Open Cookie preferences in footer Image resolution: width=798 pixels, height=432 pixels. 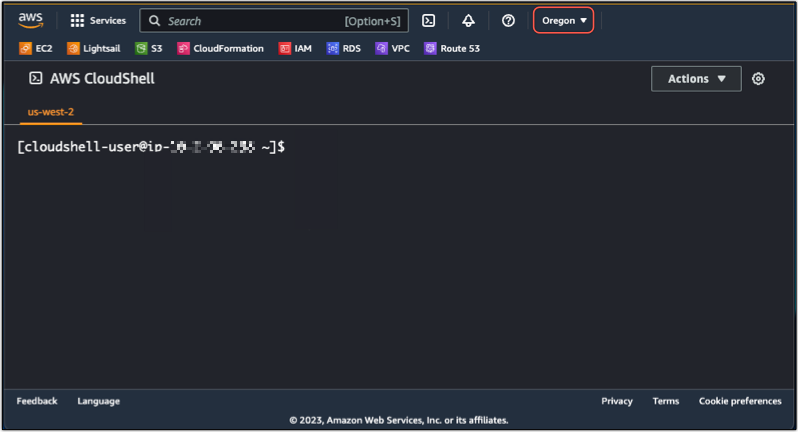click(740, 401)
